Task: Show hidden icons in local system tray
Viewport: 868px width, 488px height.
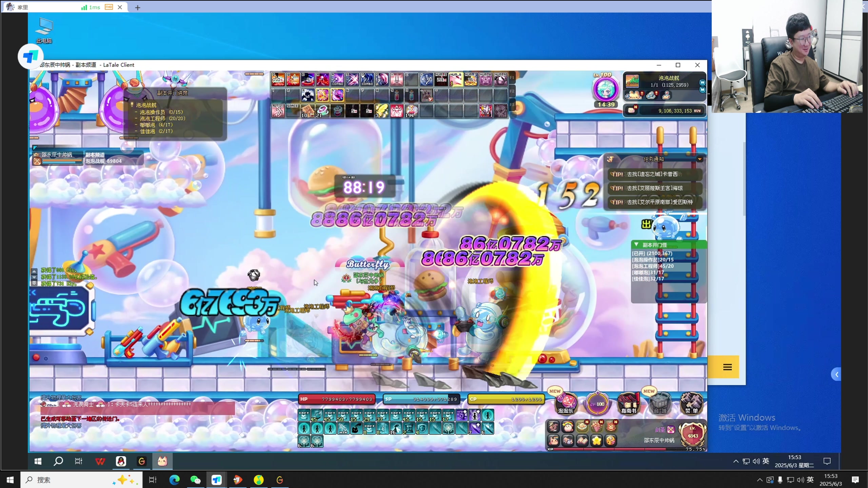Action: tap(759, 480)
